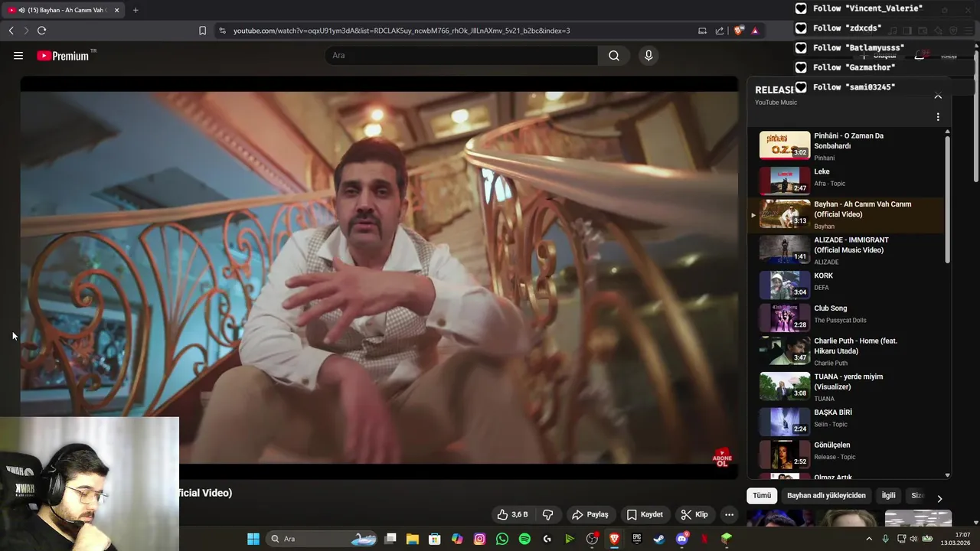
Task: Create a clip with Klip button
Action: [x=694, y=514]
